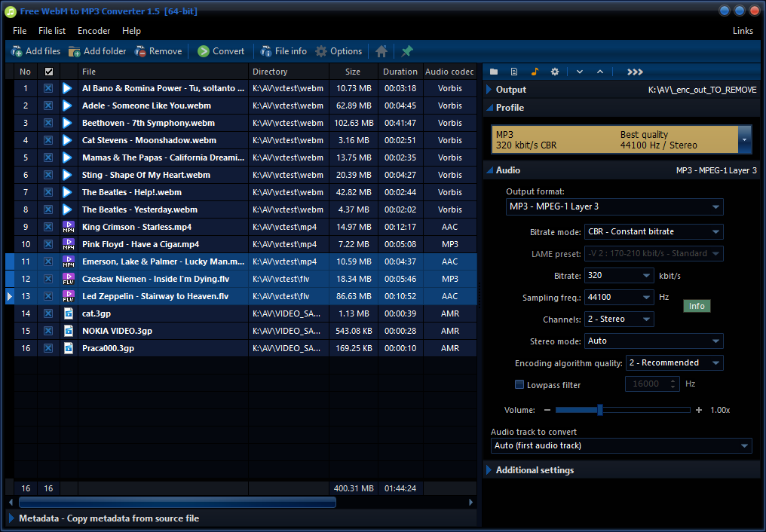Play Adele - Someone Like You.webm

tap(67, 105)
